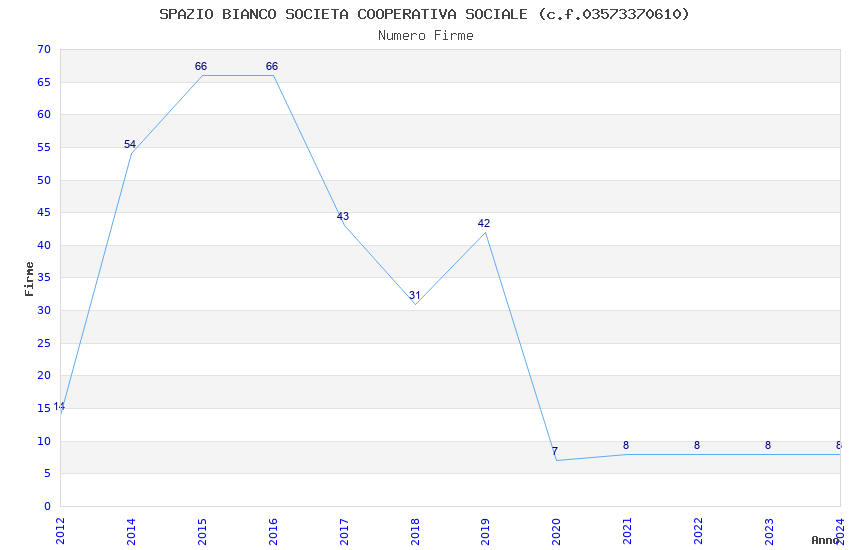Image resolution: width=850 pixels, height=550 pixels.
Task: Click the x-axis year 2017
Action: click(x=344, y=531)
